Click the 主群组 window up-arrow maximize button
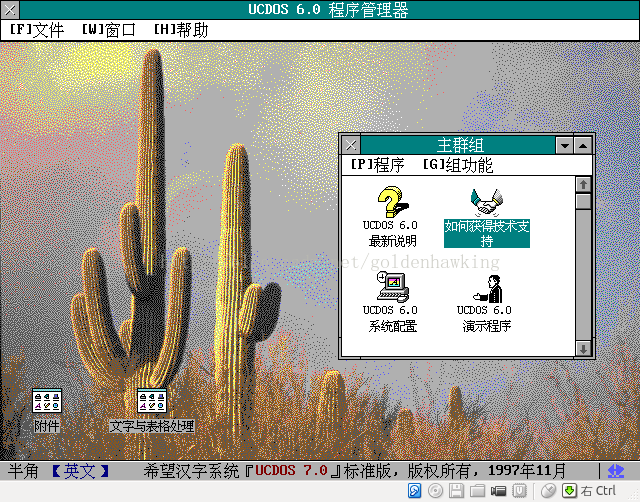The width and height of the screenshot is (640, 502). coord(583,145)
